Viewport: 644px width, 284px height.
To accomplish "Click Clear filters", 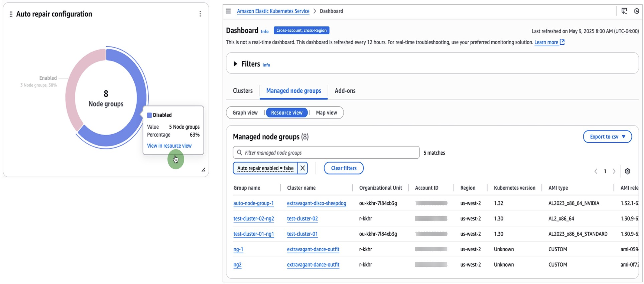I will point(343,168).
